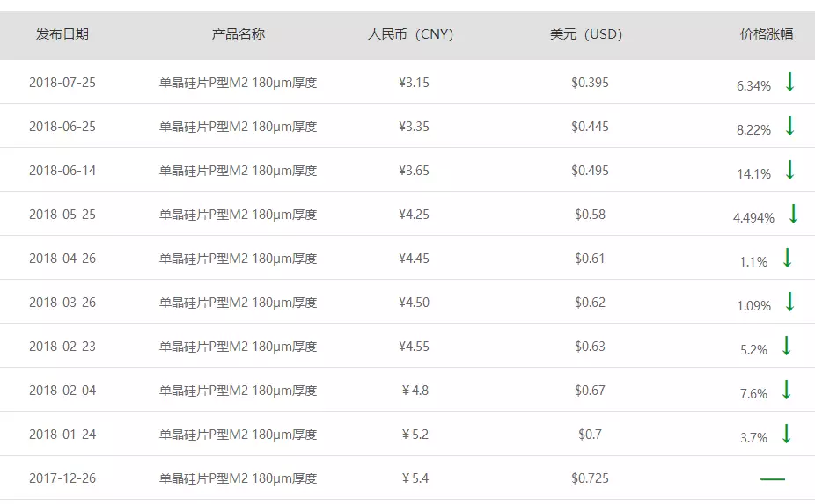
Task: Select the date 2018-03-26
Action: tap(62, 303)
